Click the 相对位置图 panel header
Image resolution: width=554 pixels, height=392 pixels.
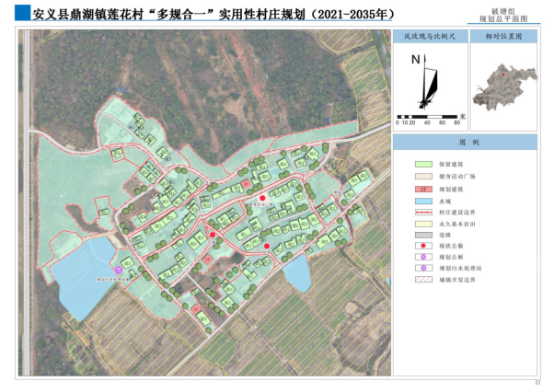pyautogui.click(x=503, y=37)
